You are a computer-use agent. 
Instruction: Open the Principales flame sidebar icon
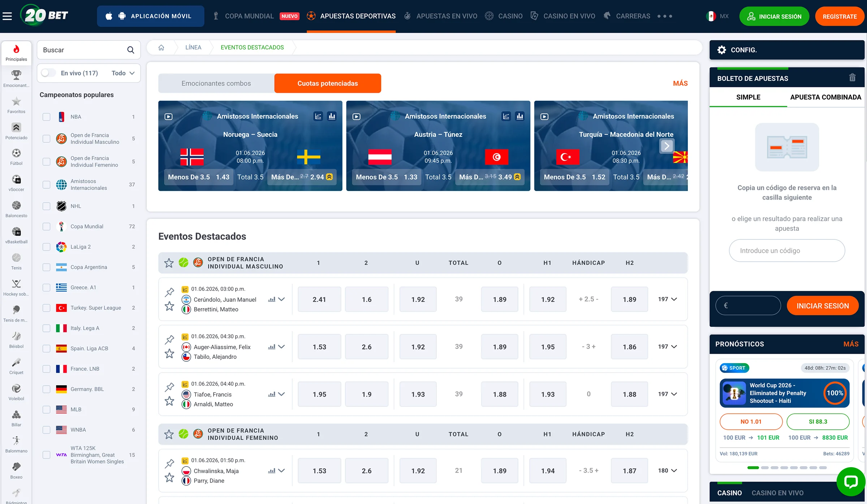pos(16,53)
